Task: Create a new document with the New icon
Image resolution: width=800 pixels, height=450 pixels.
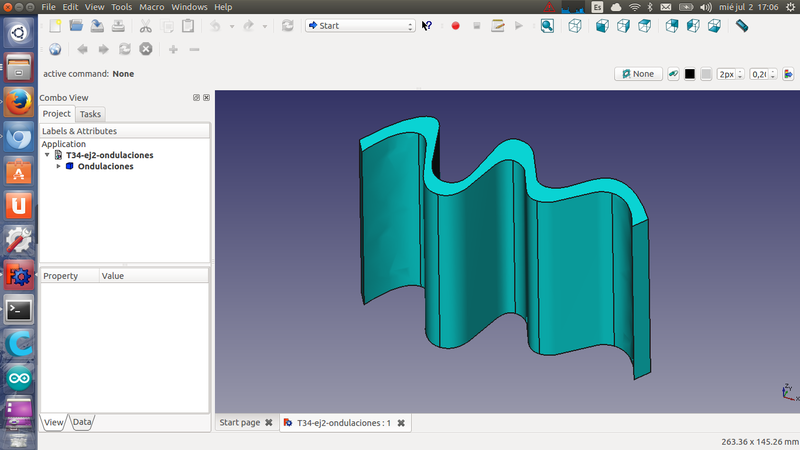Action: [x=54, y=26]
